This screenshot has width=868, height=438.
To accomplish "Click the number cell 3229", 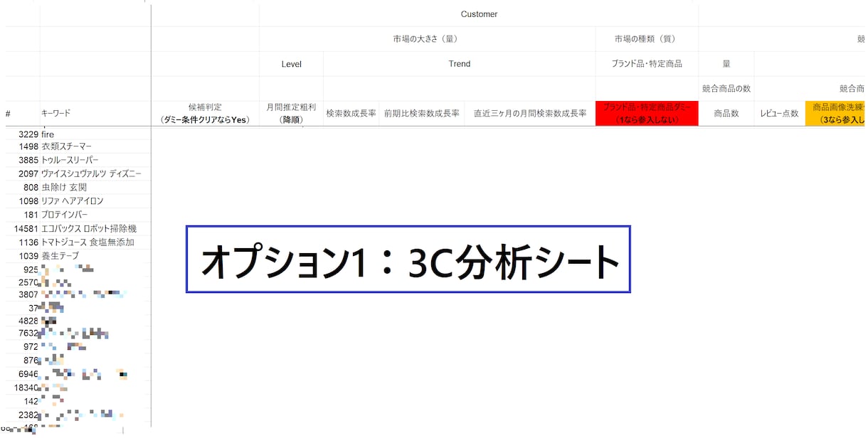I will 23,134.
